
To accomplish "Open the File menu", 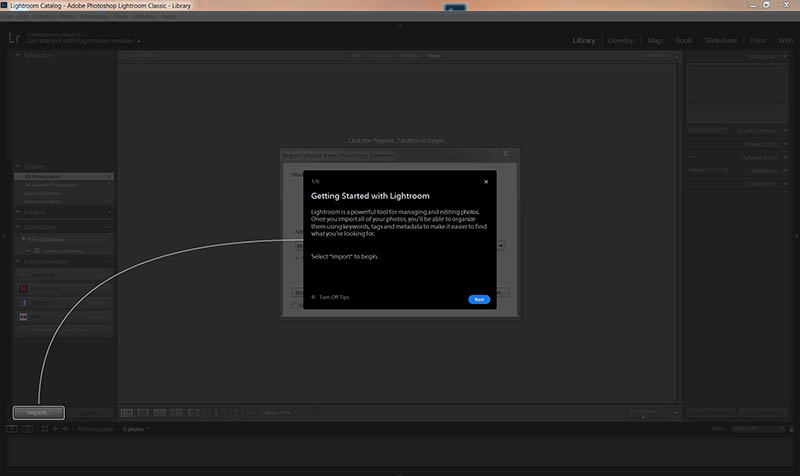I will click(8, 16).
